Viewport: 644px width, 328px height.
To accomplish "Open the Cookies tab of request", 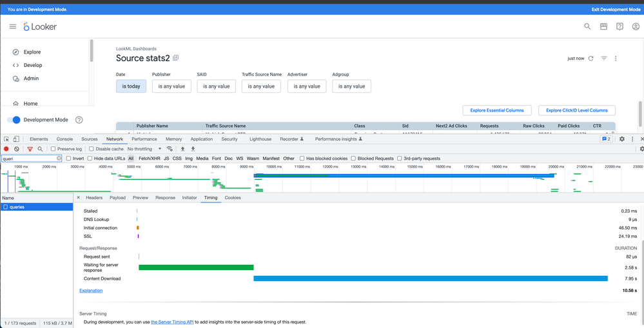I will (x=233, y=197).
